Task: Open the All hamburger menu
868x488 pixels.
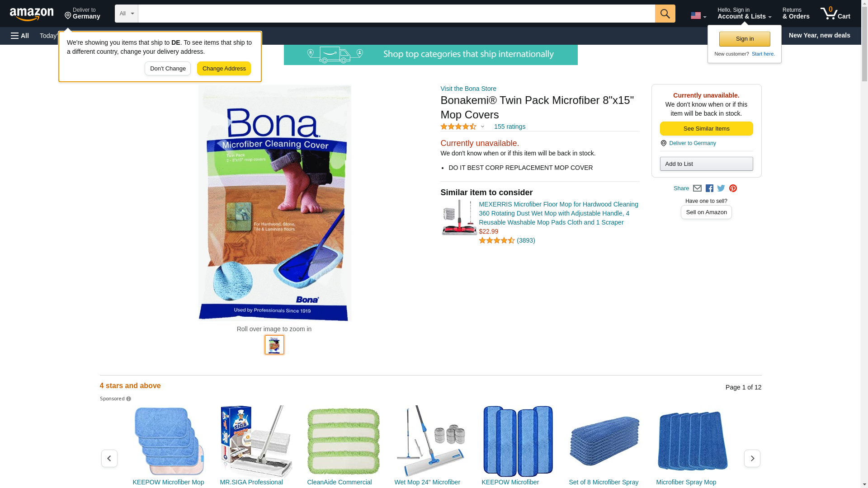Action: coord(20,36)
